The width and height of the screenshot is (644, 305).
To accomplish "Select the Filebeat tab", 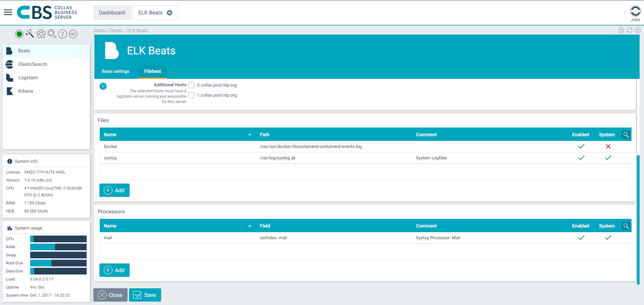I will [x=153, y=72].
